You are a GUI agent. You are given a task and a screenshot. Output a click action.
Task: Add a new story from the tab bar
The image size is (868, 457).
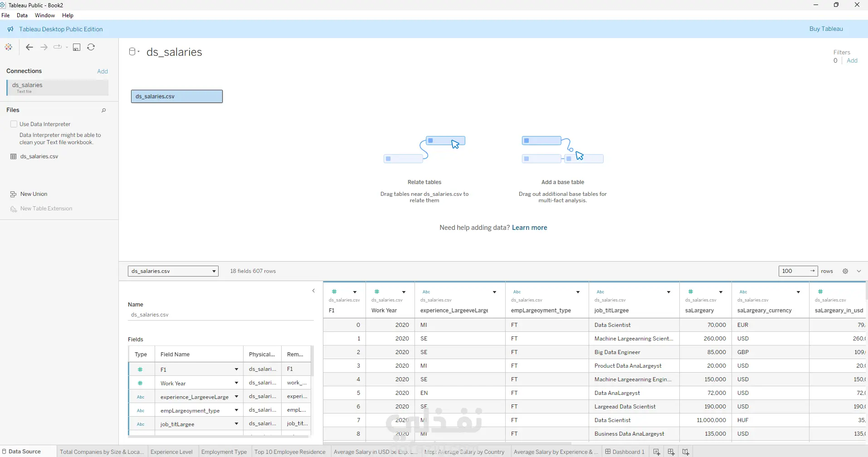click(686, 452)
